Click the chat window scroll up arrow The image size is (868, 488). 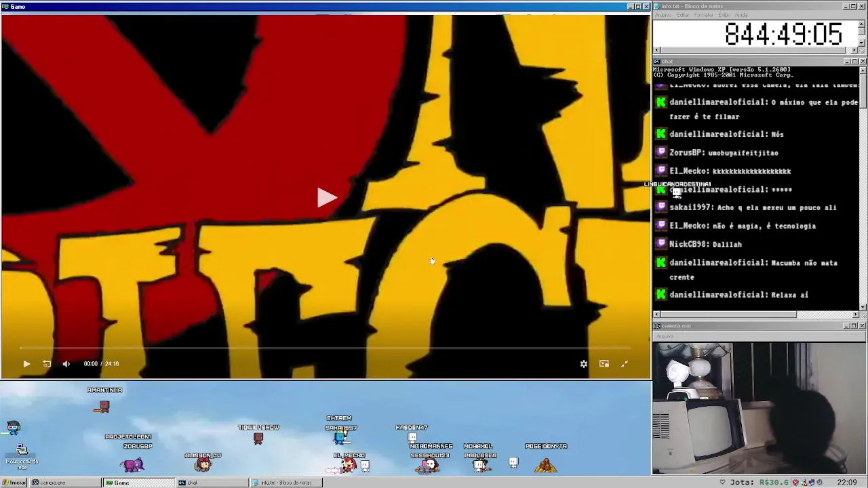(x=863, y=70)
